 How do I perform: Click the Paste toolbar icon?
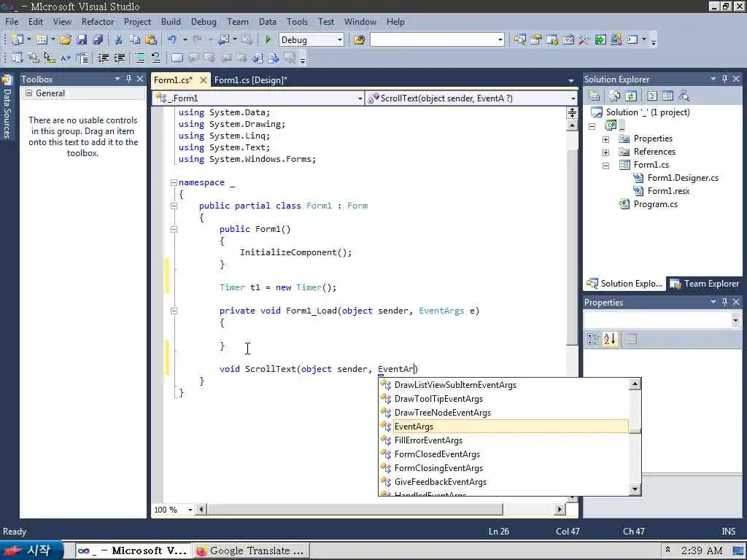tap(150, 40)
